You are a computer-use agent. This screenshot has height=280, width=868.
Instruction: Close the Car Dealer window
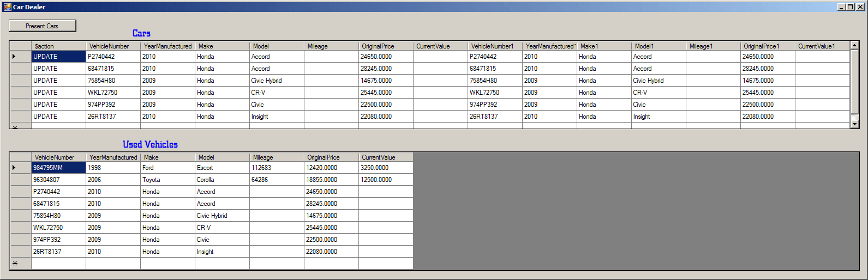tap(860, 7)
